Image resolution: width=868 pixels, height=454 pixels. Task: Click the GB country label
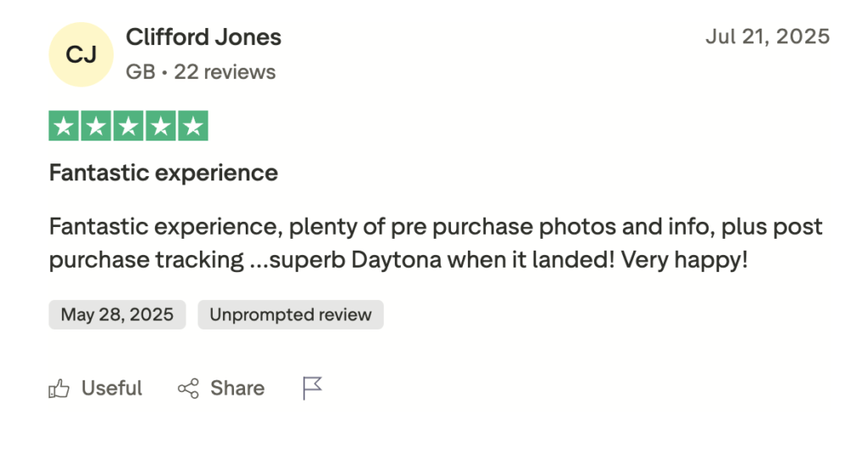(140, 73)
